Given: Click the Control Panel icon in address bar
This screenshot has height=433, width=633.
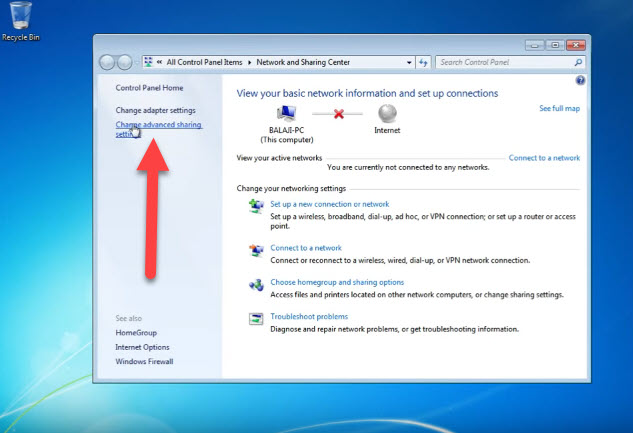Looking at the screenshot, I should [149, 62].
